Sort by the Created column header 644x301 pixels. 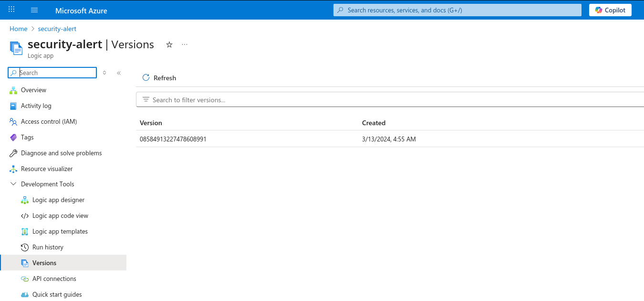pos(374,123)
